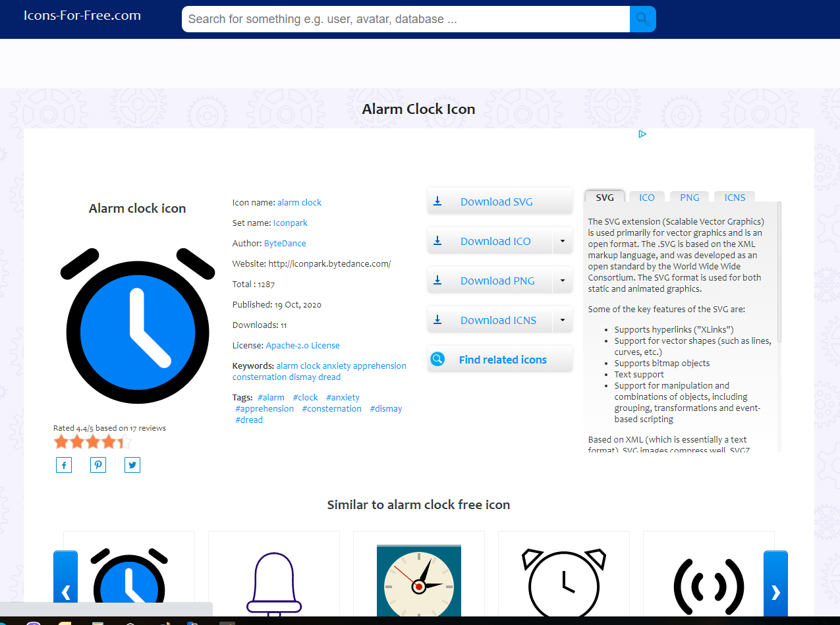Viewport: 840px width, 625px height.
Task: Open the teal wall clock similar icon
Action: tap(419, 574)
